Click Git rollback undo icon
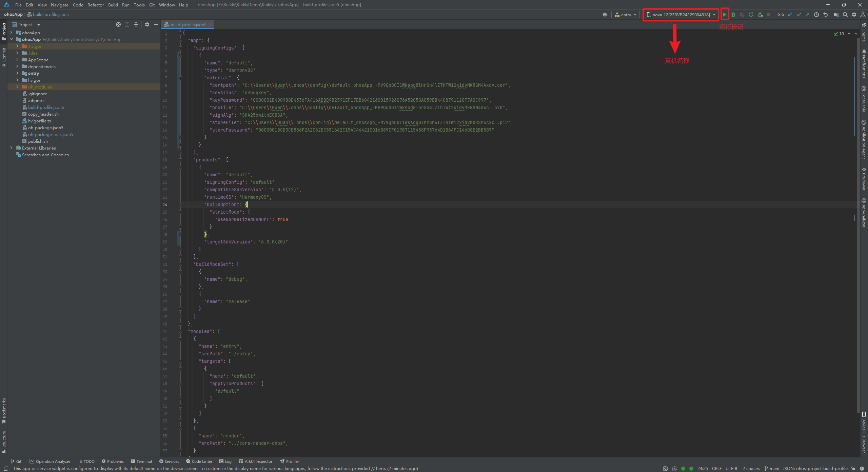Screen dimensions: 868x472 coord(826,15)
